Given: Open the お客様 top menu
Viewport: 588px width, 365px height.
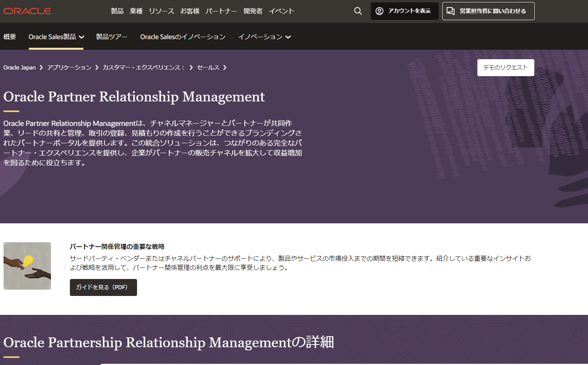Looking at the screenshot, I should tap(190, 11).
